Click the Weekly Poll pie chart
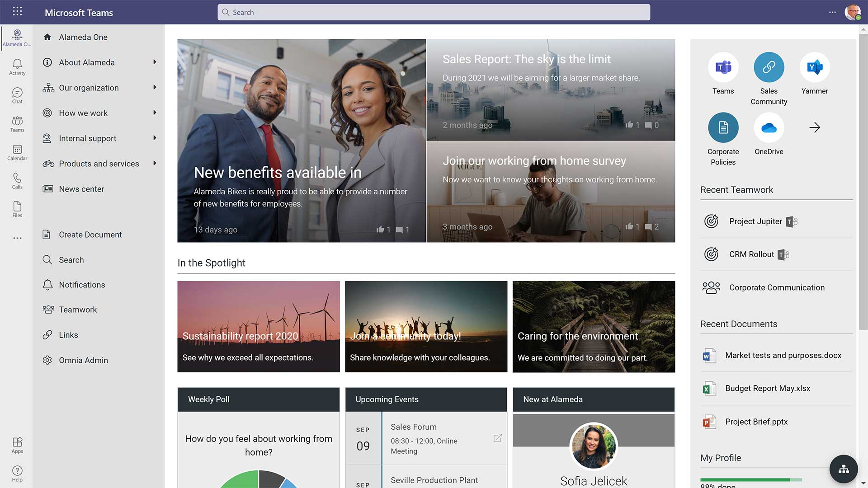868x488 pixels. 259,479
